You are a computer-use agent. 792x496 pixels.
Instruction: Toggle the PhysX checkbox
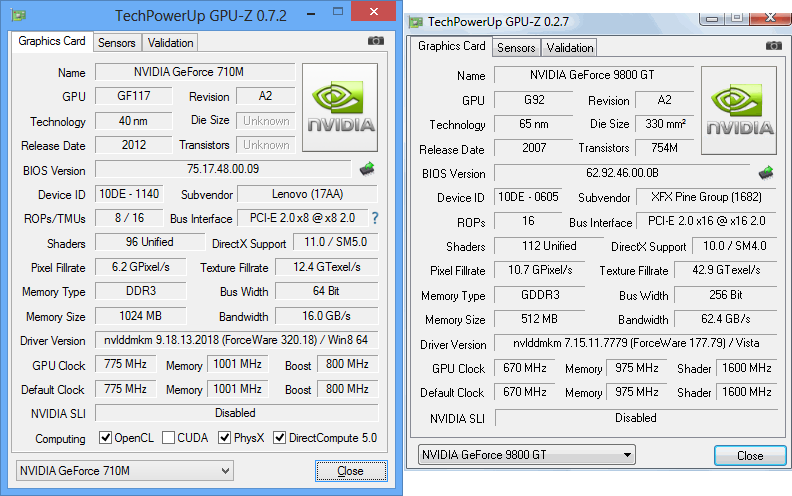coord(224,437)
